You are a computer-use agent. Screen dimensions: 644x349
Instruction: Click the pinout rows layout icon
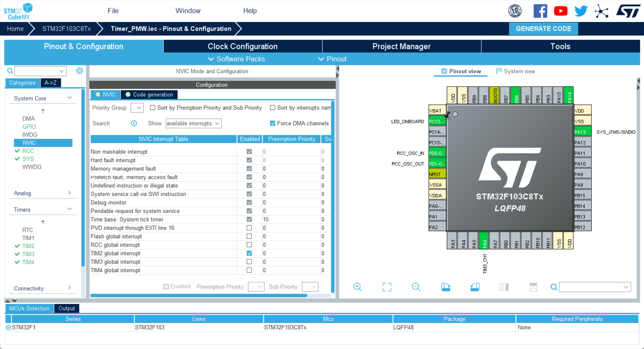(533, 287)
